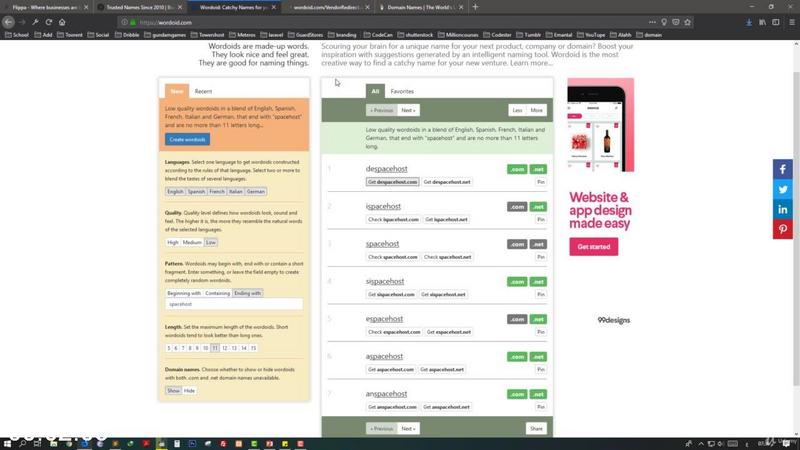Click the Share button below results
Image resolution: width=800 pixels, height=450 pixels.
pyautogui.click(x=536, y=429)
